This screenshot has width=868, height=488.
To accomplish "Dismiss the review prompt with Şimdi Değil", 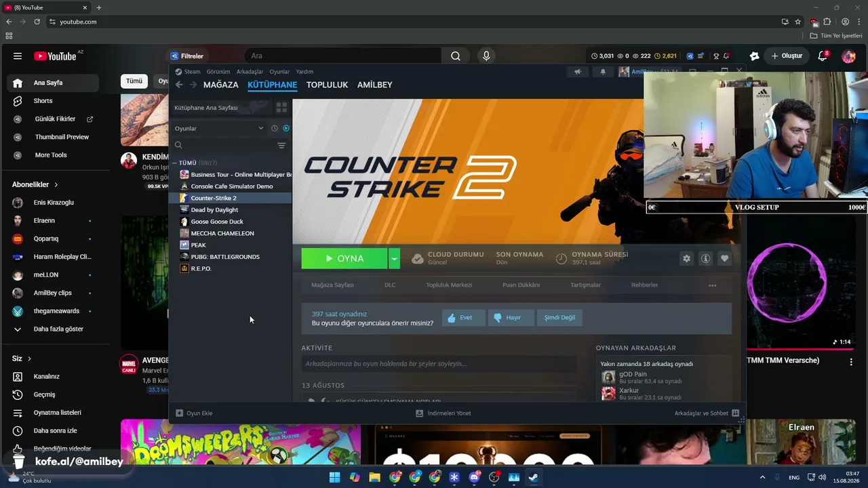I will pyautogui.click(x=559, y=317).
